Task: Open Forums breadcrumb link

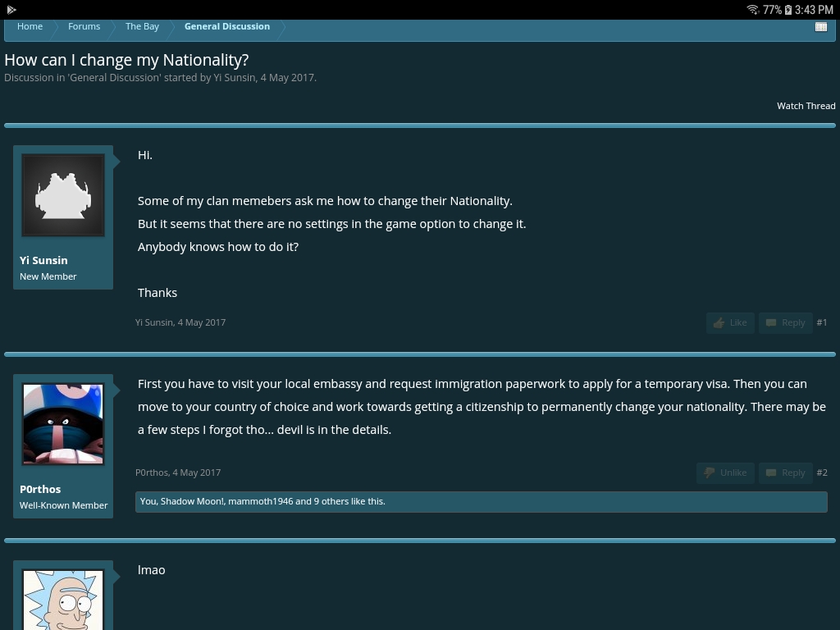Action: click(x=84, y=26)
